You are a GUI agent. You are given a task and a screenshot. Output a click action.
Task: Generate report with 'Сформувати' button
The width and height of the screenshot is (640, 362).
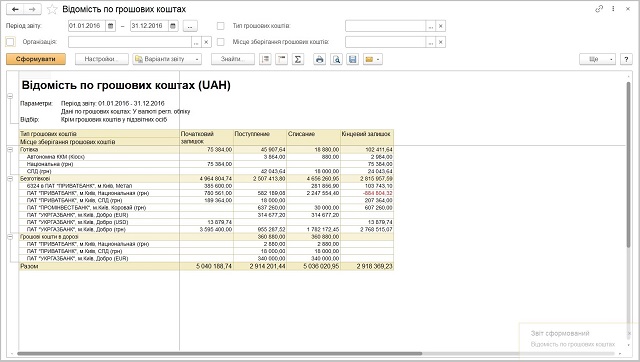click(36, 59)
